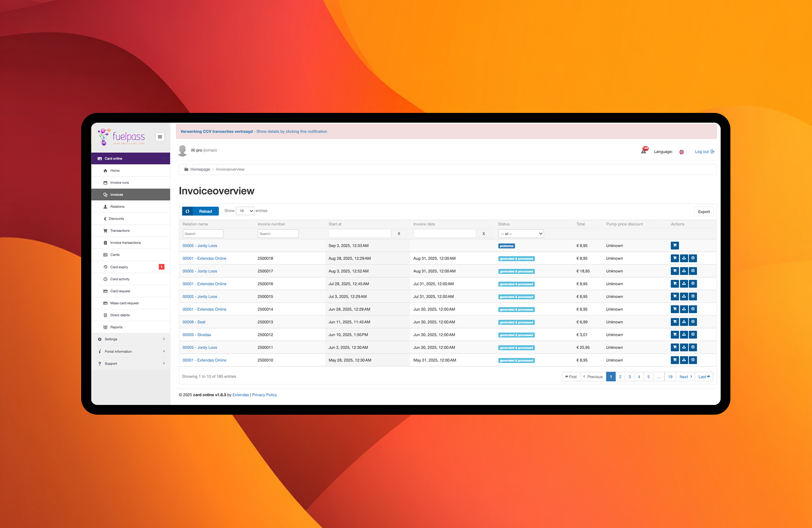Click cart icon for invoice 2500013
This screenshot has height=528, width=812.
click(675, 322)
